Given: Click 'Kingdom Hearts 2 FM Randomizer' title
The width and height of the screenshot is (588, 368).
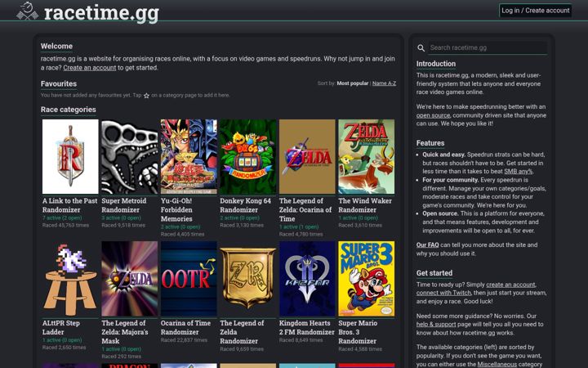Looking at the screenshot, I should [307, 327].
